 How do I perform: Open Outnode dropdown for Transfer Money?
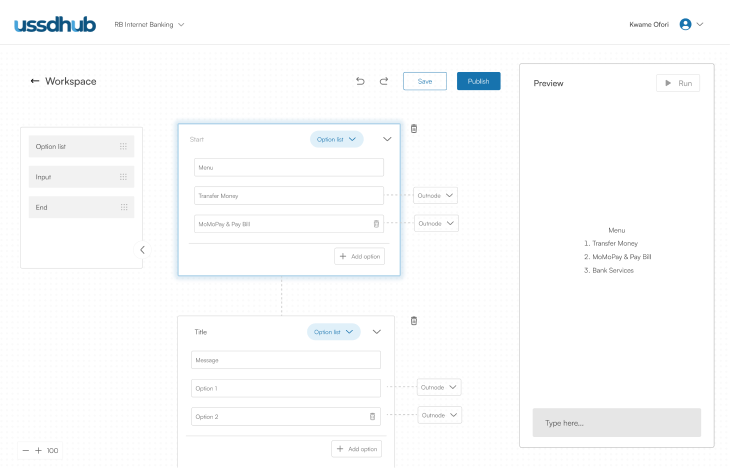tap(436, 196)
